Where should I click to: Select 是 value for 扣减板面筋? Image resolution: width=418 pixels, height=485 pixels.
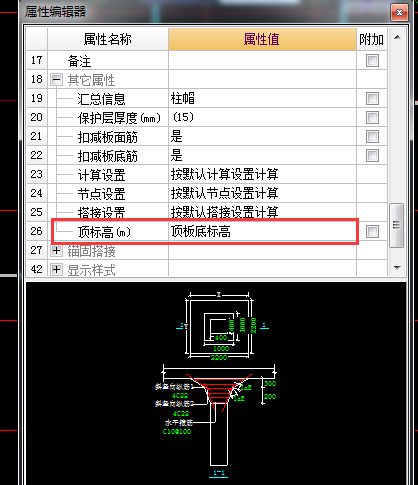click(x=262, y=137)
